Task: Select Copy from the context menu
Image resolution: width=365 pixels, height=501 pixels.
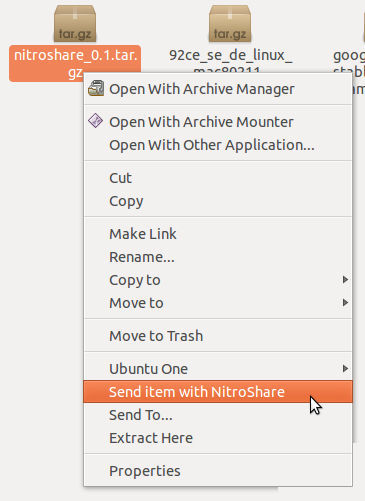Action: (x=218, y=201)
